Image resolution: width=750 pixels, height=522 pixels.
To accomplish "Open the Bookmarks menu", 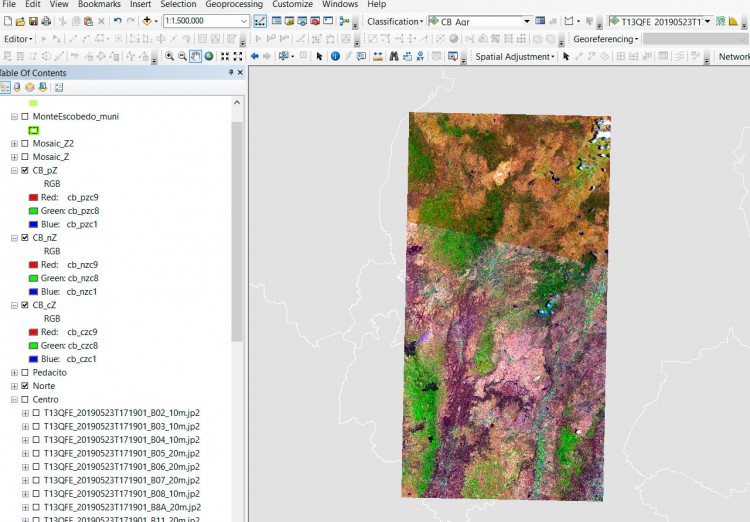I will (99, 4).
